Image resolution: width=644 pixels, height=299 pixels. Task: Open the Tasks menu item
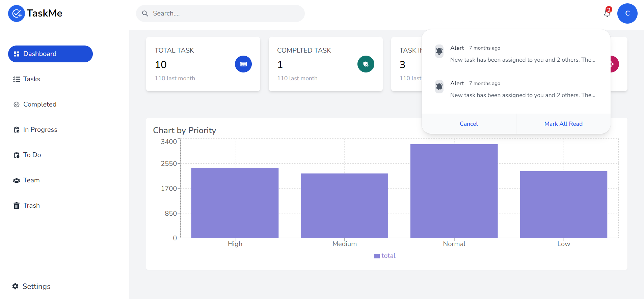coord(50,79)
